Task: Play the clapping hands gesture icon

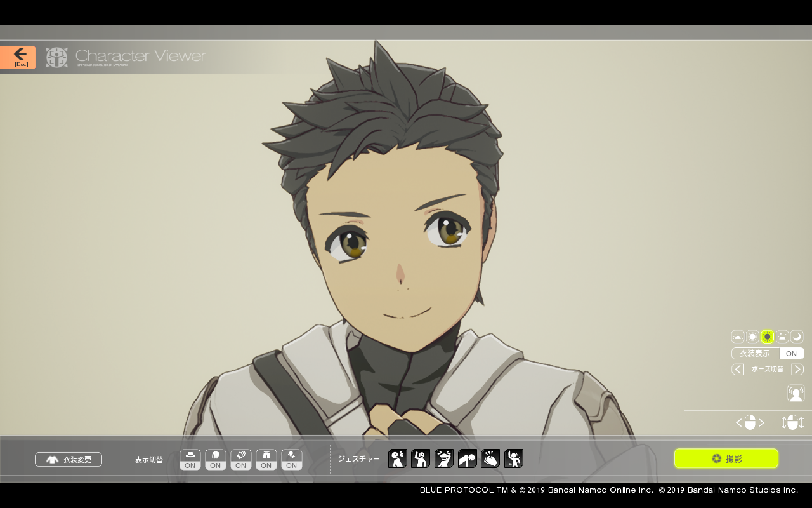Action: [490, 458]
